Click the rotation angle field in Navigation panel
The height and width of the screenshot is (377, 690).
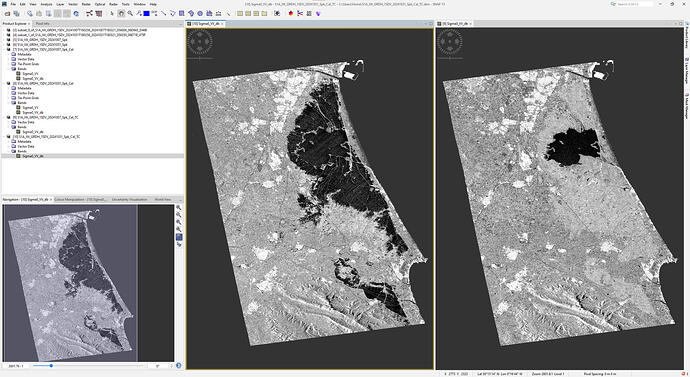click(x=159, y=366)
